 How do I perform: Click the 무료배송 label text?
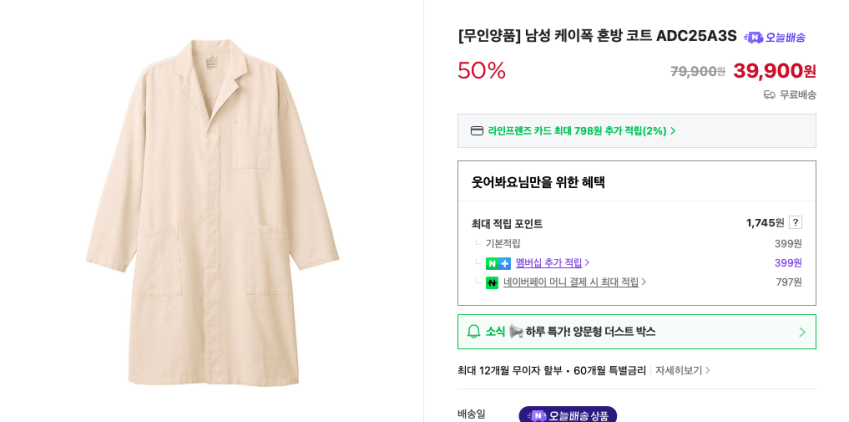[798, 95]
